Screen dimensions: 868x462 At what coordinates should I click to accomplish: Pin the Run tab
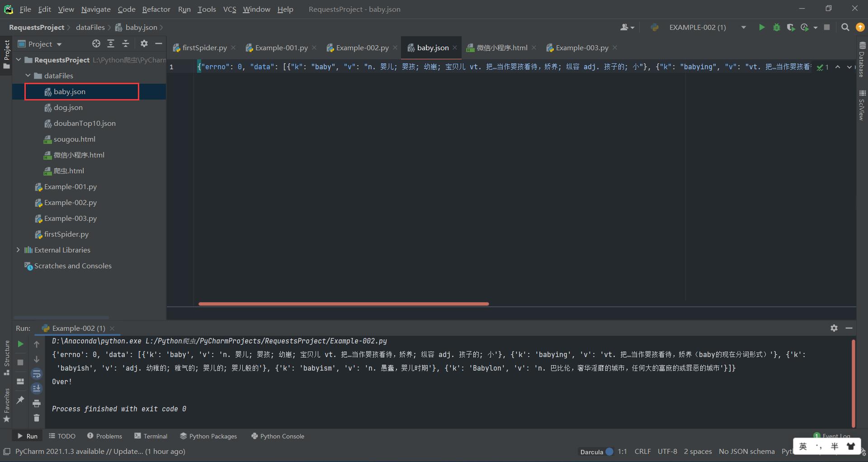coord(20,400)
